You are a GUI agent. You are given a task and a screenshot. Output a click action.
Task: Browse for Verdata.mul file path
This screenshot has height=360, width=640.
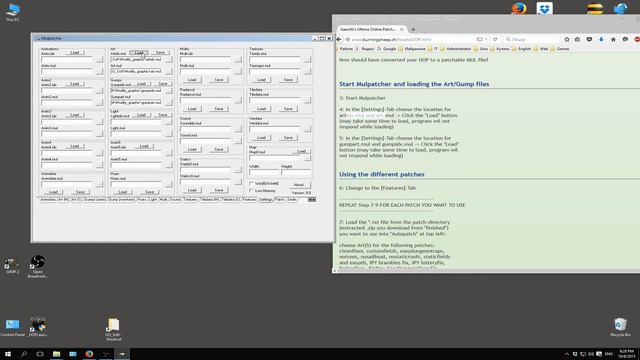click(307, 129)
